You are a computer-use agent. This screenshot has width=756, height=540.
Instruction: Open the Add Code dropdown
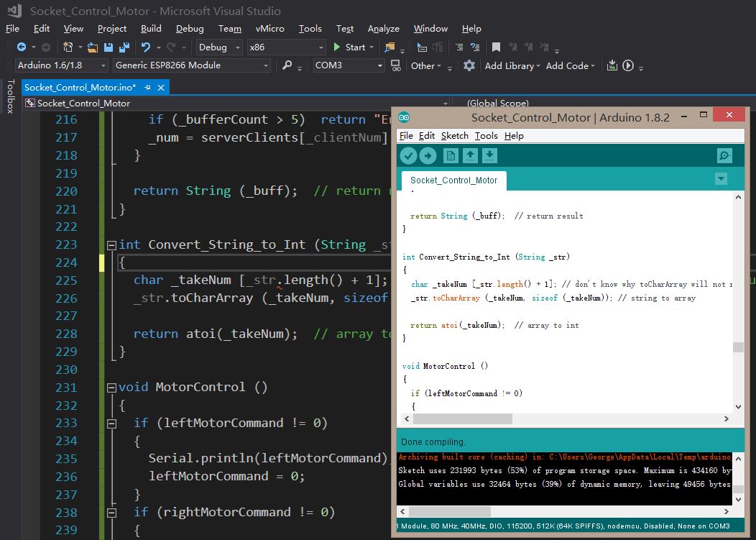coord(571,65)
